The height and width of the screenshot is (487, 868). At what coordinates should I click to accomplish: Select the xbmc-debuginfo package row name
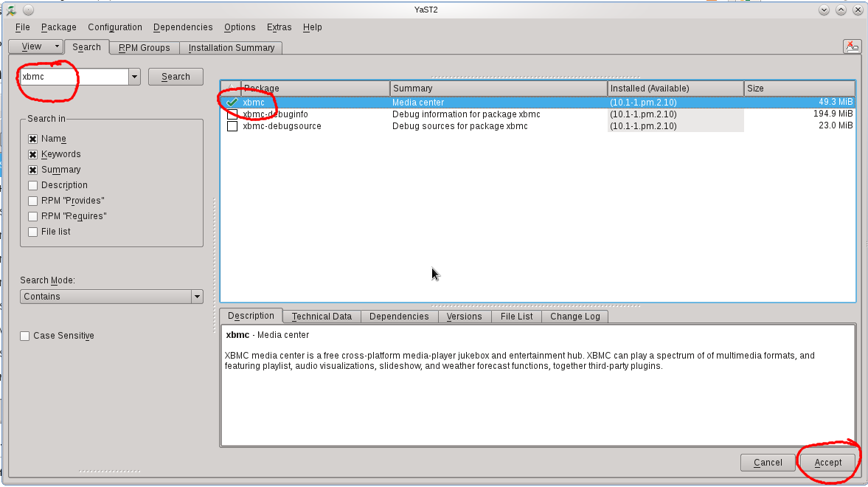tap(275, 114)
